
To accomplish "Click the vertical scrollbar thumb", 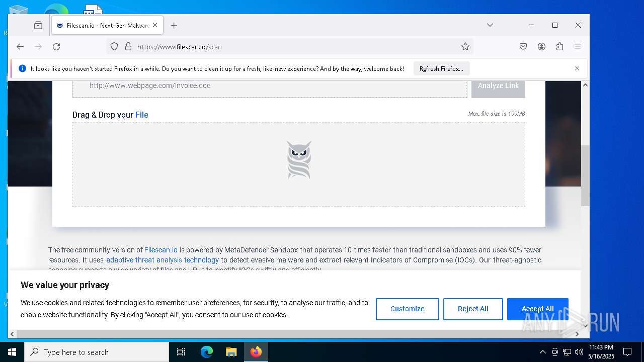I will (585, 176).
